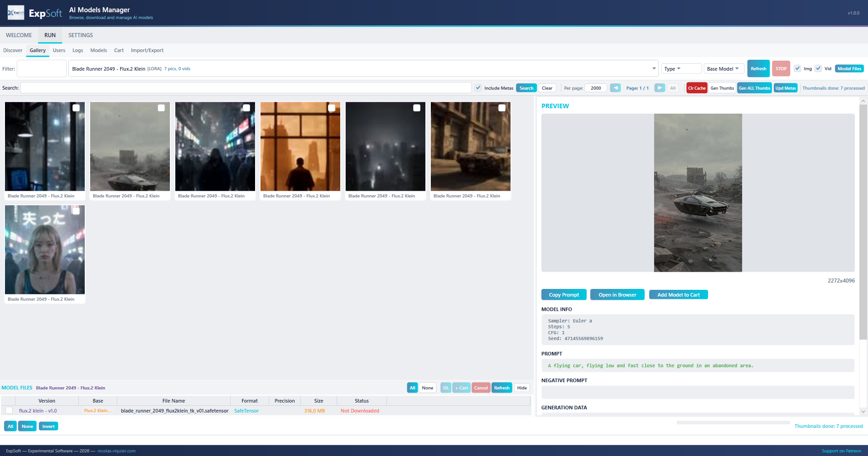This screenshot has height=456, width=868.
Task: Open the Support on Patreon link
Action: click(841, 451)
